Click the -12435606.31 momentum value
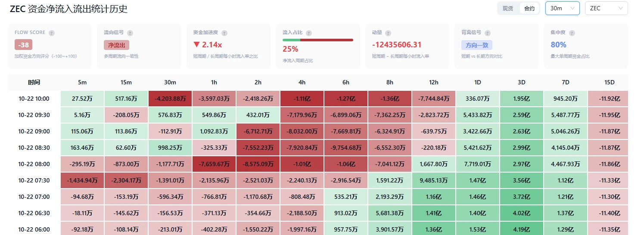The image size is (644, 235). 397,45
